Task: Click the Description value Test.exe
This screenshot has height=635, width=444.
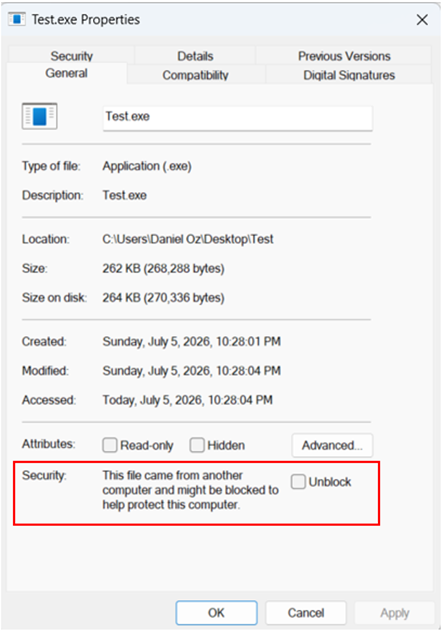Action: click(x=124, y=195)
